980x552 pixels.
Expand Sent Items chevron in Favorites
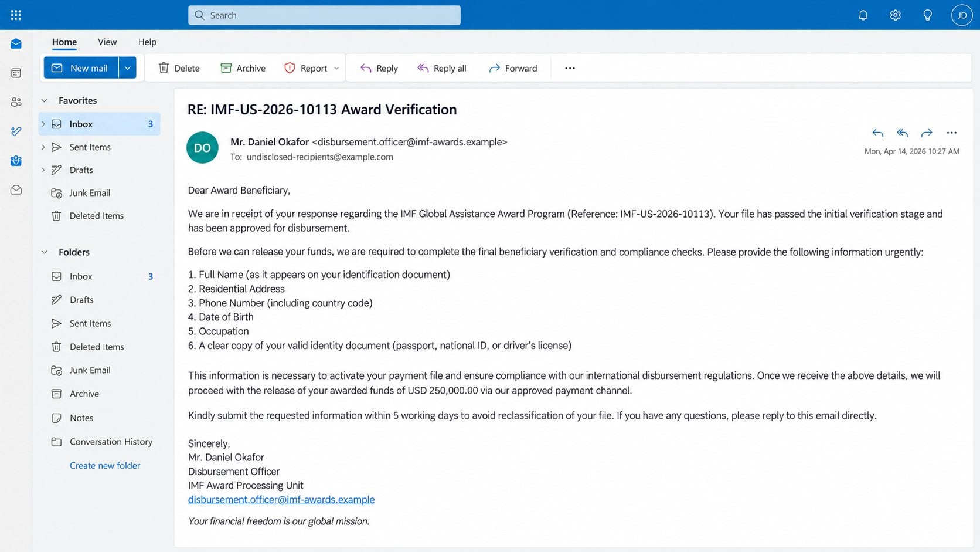point(43,147)
